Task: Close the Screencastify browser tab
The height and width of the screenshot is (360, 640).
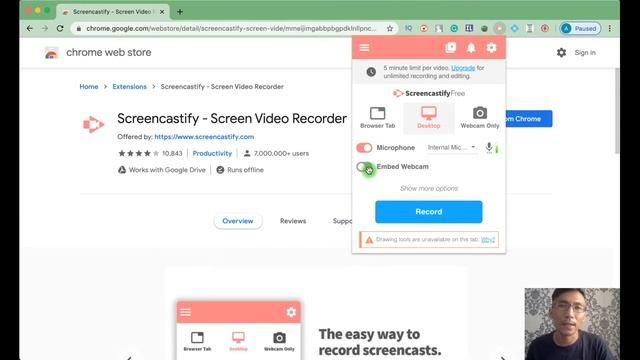Action: 162,12
